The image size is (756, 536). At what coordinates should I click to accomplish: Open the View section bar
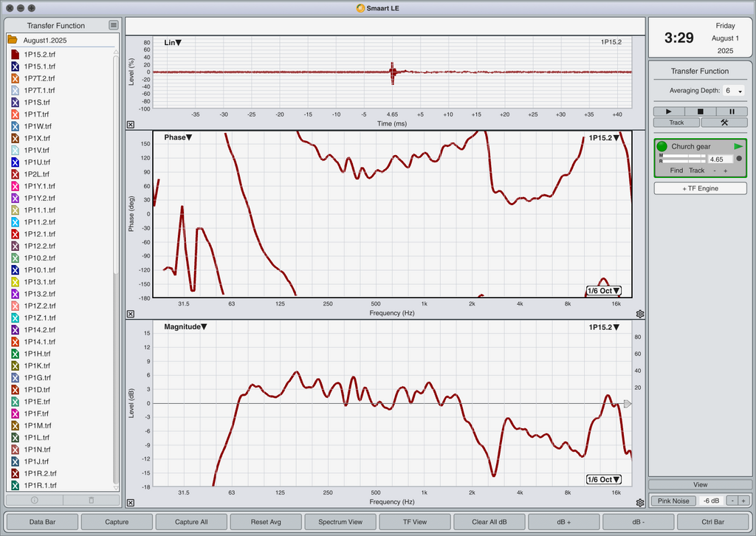(700, 484)
